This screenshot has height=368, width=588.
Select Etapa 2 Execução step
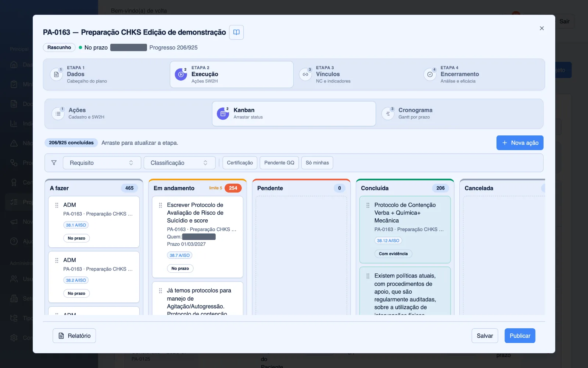232,74
